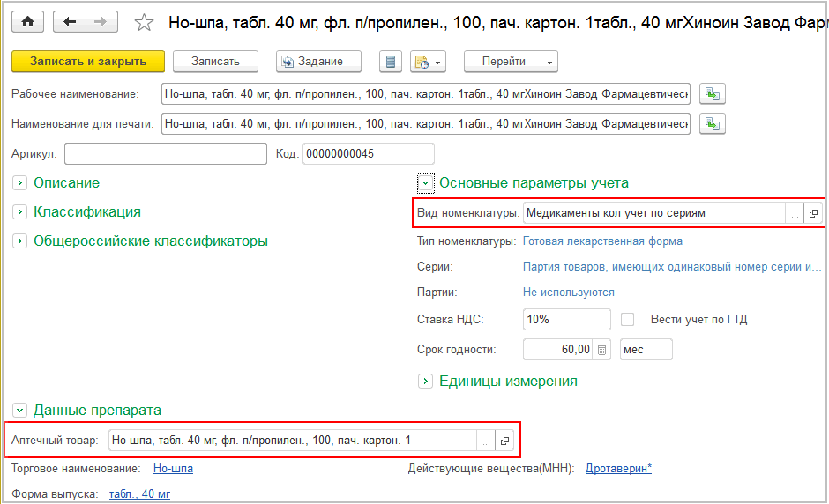This screenshot has height=504, width=829.
Task: Expand the Описание section
Action: tap(20, 183)
